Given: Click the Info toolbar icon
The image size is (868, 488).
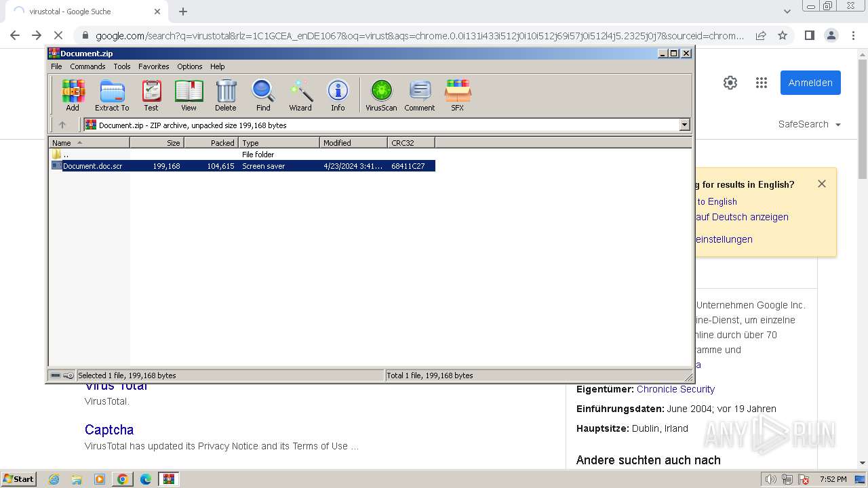Looking at the screenshot, I should click(x=338, y=95).
